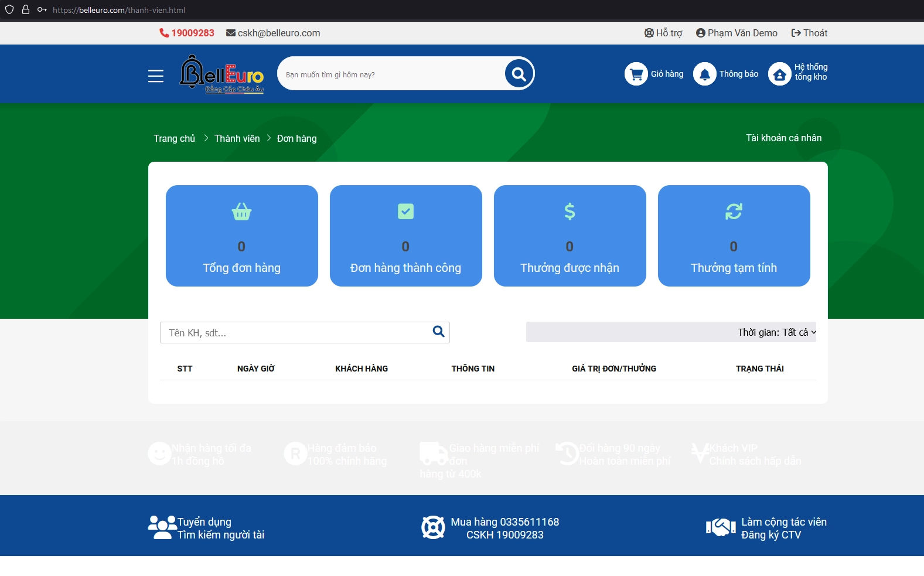Viewport: 924px width, 576px height.
Task: Click the recruitment people icon
Action: pyautogui.click(x=162, y=527)
